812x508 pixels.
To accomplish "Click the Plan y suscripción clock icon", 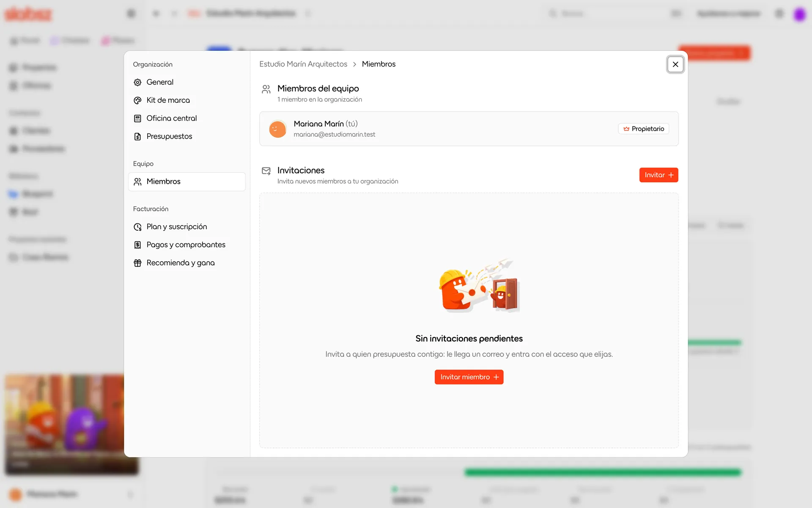I will [137, 227].
